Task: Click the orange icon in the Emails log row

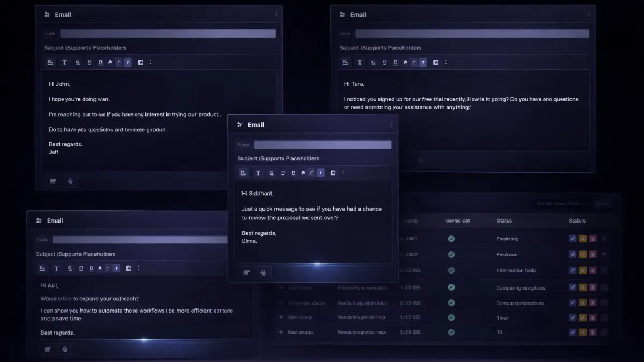Action: coord(583,239)
